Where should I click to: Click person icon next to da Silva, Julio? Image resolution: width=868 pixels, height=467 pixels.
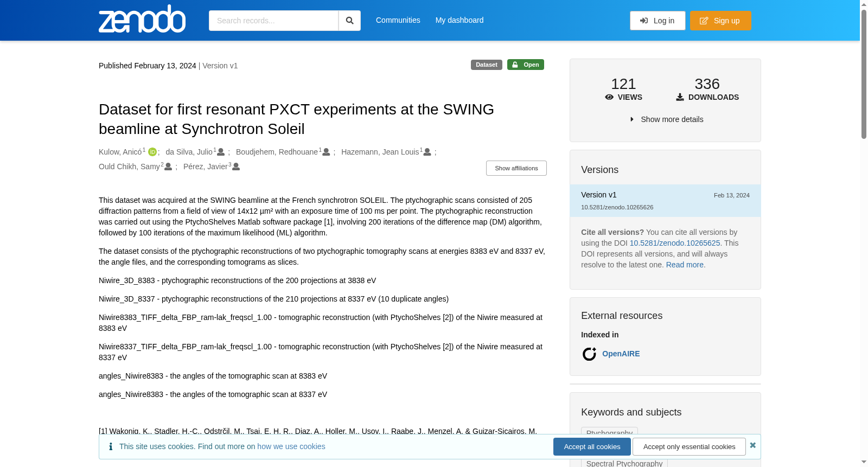click(221, 152)
